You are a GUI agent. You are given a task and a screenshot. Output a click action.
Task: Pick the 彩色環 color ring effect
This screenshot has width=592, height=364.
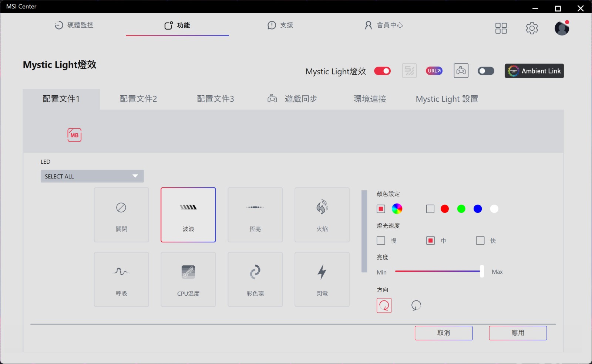coord(255,279)
